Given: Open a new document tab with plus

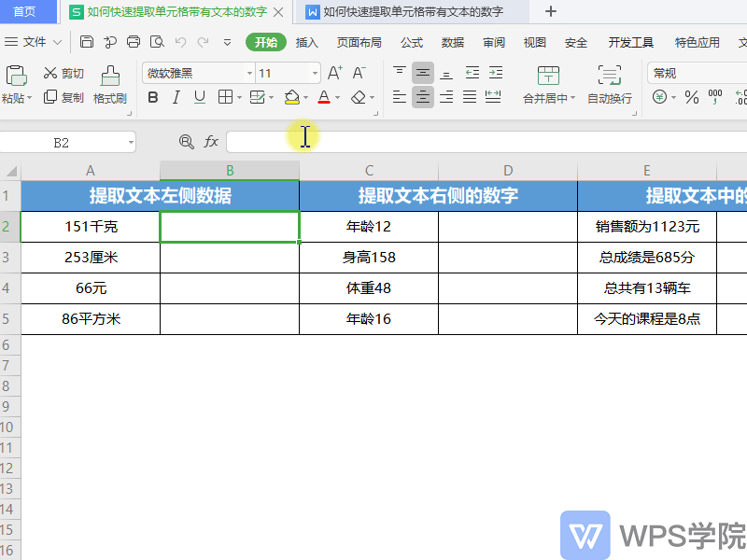Looking at the screenshot, I should click(551, 11).
